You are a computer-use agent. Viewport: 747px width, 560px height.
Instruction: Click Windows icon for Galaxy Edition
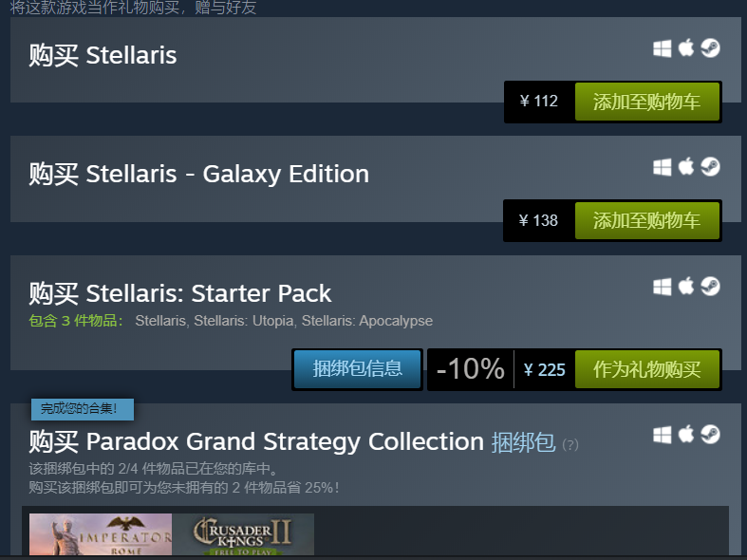pos(663,167)
